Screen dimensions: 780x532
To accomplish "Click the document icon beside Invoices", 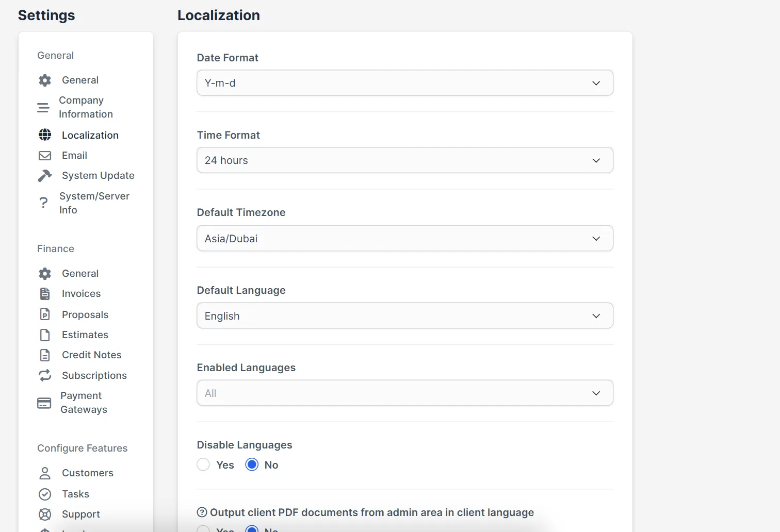I will 45,294.
